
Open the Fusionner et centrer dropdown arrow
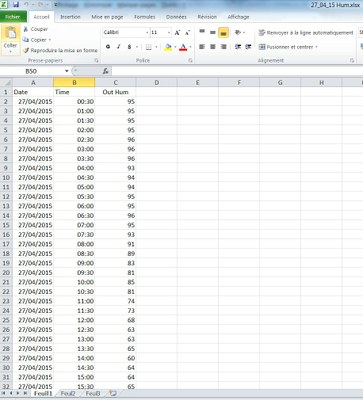(x=316, y=47)
